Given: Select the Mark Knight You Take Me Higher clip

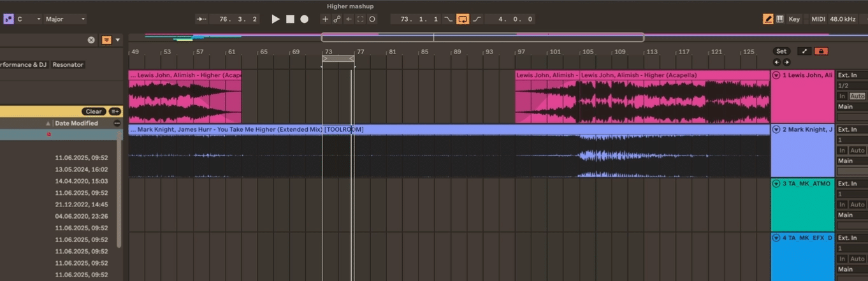Looking at the screenshot, I should point(449,151).
